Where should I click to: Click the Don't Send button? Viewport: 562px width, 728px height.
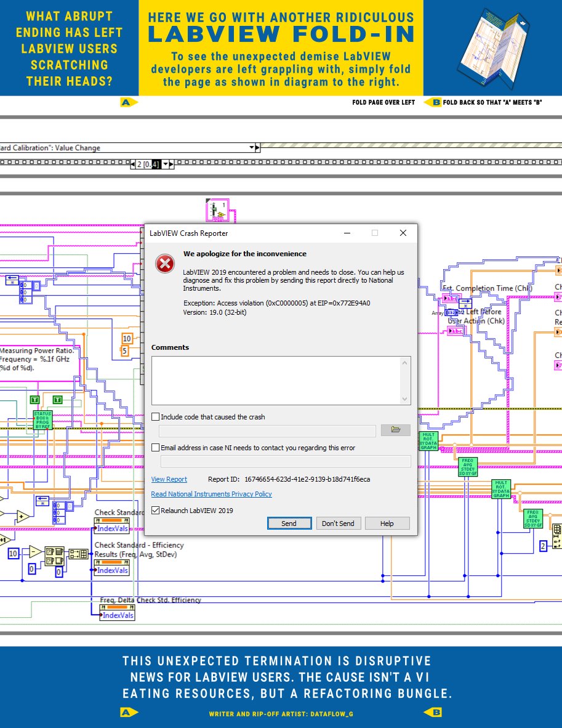point(338,524)
